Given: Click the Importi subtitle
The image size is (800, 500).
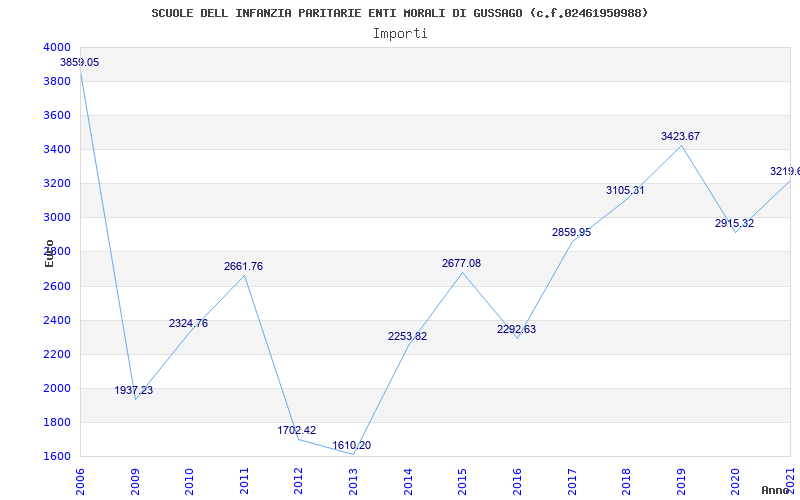Looking at the screenshot, I should [400, 34].
